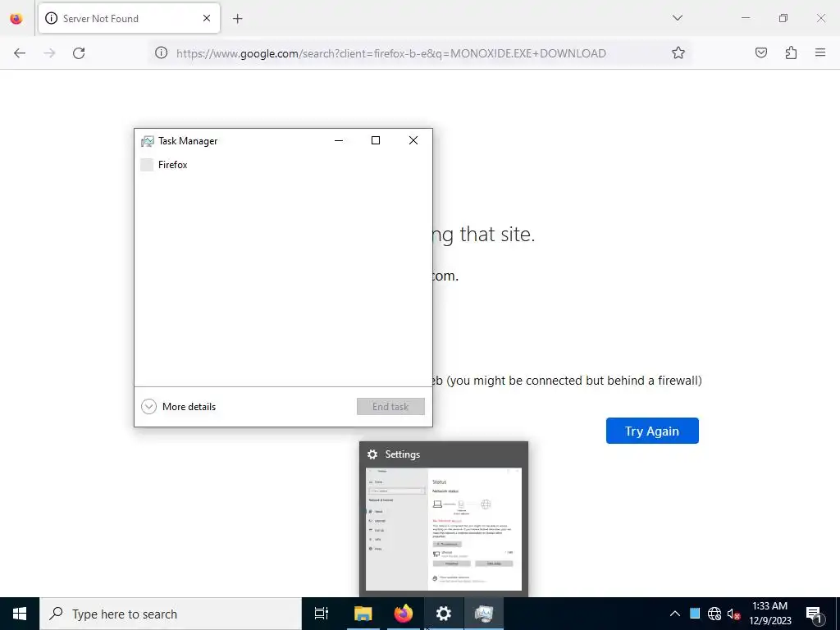
Task: Click the Firefox View icon
Action: 16,19
